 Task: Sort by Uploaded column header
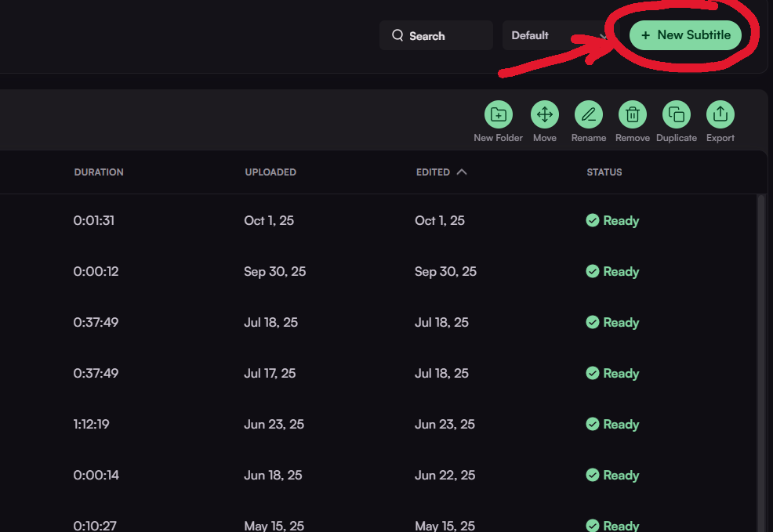tap(270, 172)
